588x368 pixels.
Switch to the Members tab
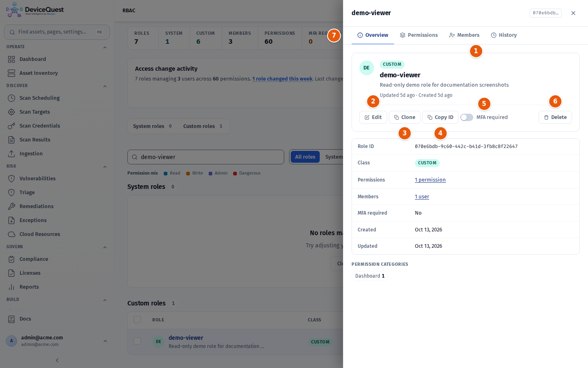[464, 35]
